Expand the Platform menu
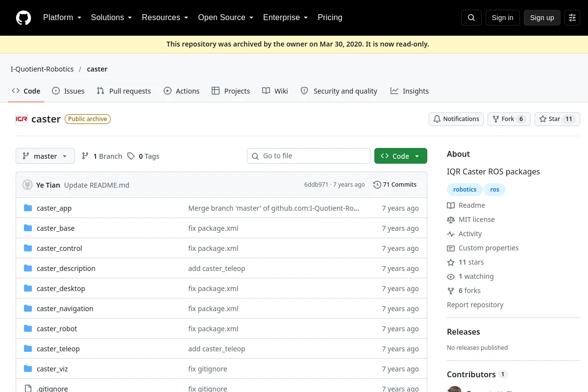This screenshot has width=588, height=392. pyautogui.click(x=62, y=18)
